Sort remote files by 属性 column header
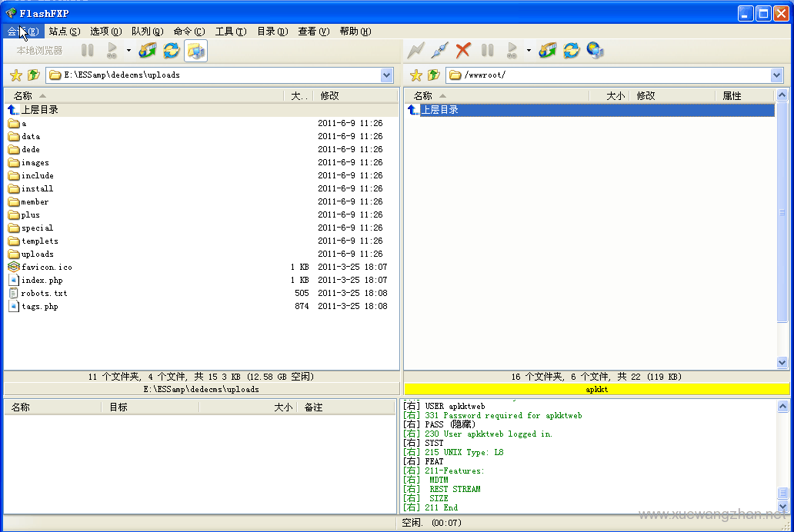Viewport: 794px width, 532px height. point(732,96)
